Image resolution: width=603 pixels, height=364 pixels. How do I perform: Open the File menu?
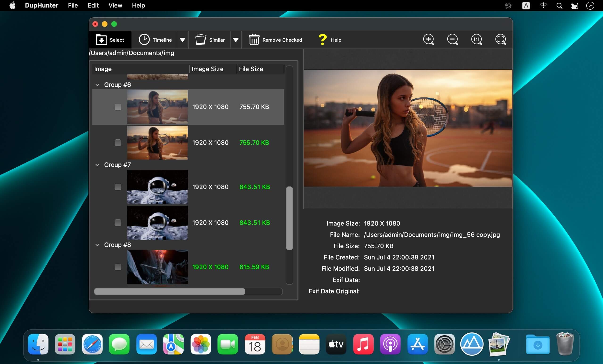tap(73, 5)
